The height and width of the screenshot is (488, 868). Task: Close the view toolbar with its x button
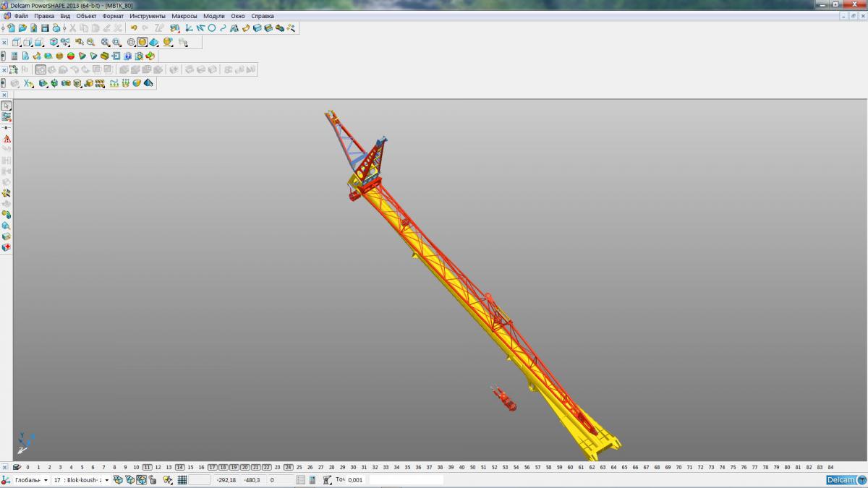[4, 42]
